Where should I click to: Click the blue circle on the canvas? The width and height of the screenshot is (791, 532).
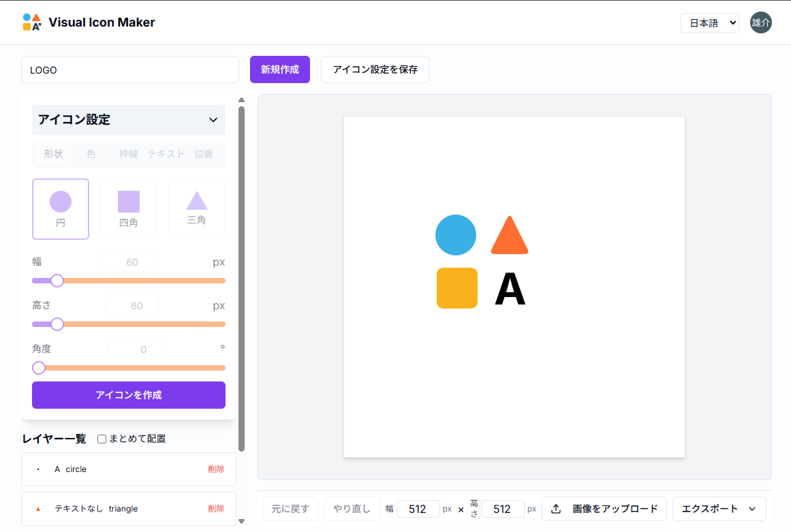456,235
